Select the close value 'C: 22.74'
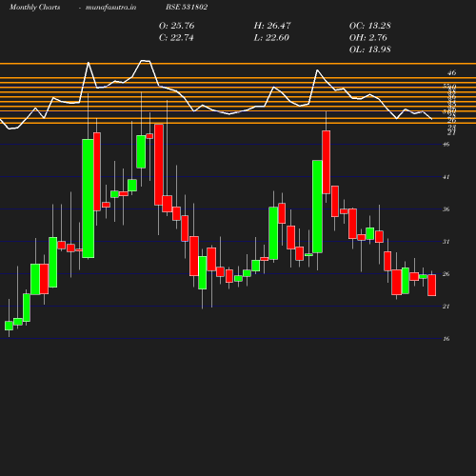This screenshot has width=476, height=476. (176, 37)
